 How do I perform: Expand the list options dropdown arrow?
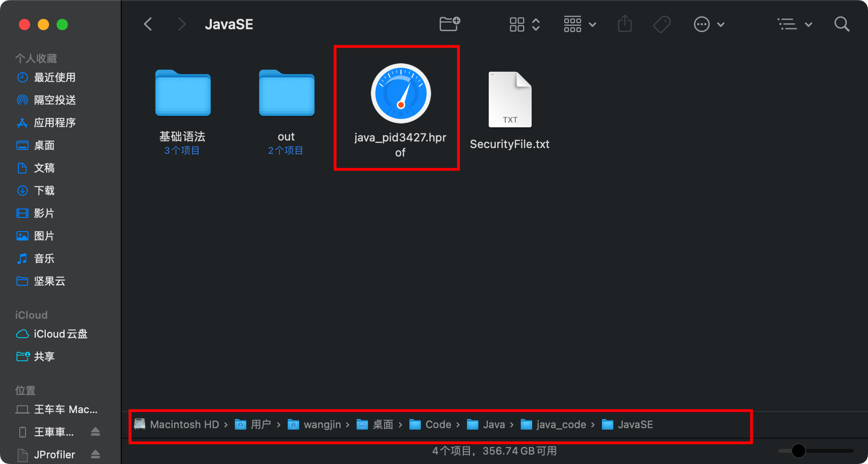(x=809, y=25)
